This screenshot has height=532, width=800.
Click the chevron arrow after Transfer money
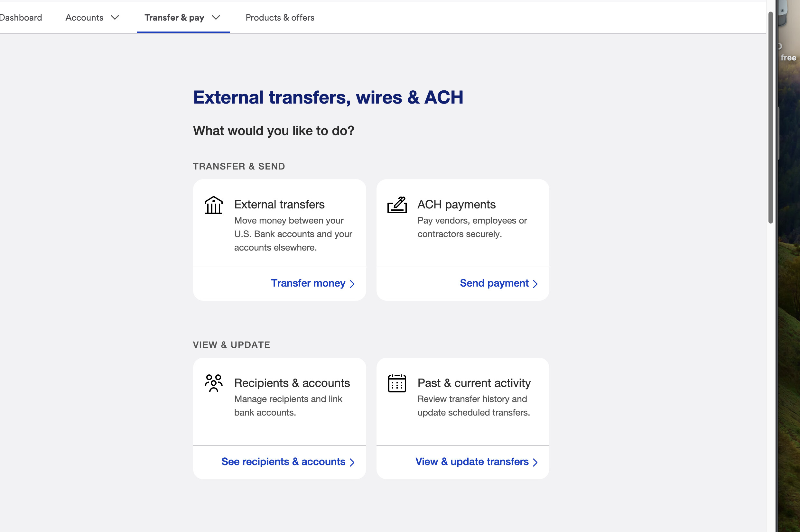tap(352, 284)
